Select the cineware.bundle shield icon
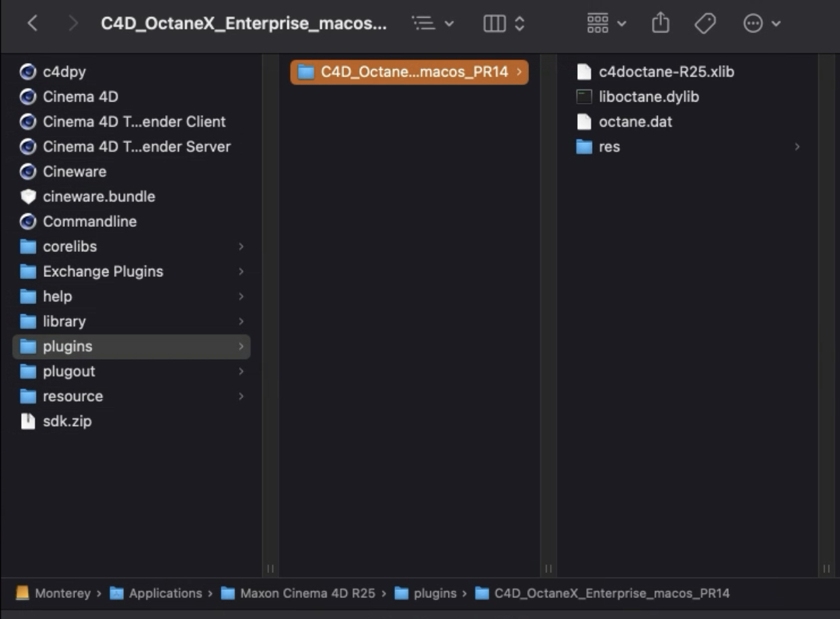 [x=28, y=196]
